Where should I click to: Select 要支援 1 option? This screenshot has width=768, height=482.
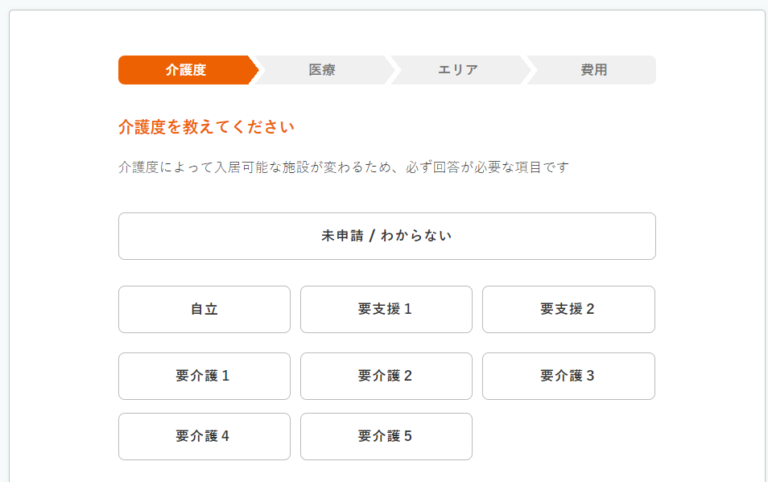click(x=386, y=309)
